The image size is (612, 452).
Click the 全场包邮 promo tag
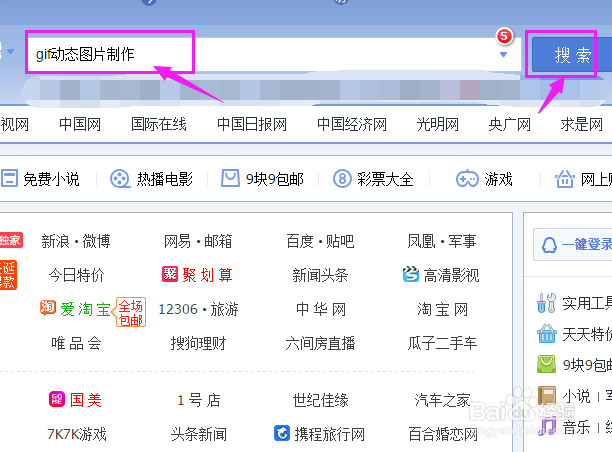click(x=131, y=312)
